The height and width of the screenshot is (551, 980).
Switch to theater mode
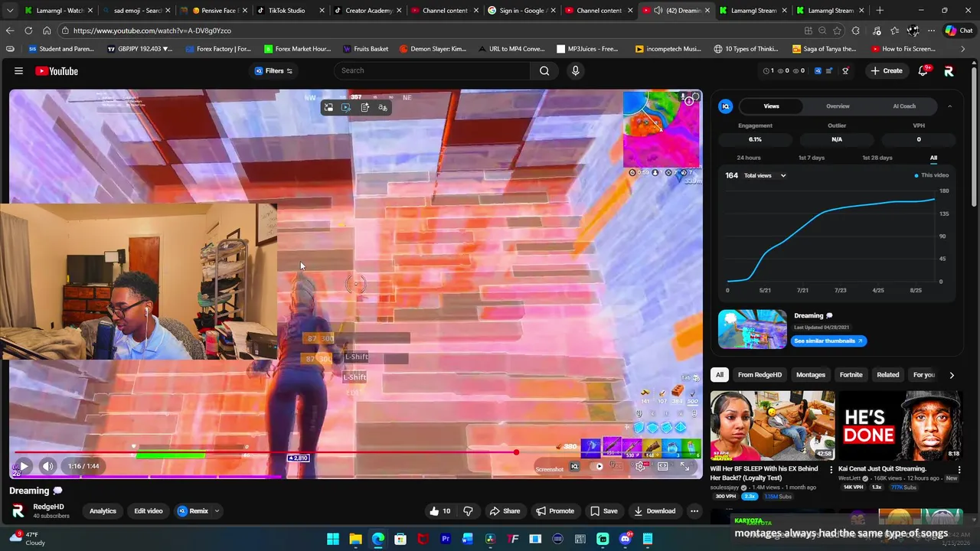(x=662, y=466)
